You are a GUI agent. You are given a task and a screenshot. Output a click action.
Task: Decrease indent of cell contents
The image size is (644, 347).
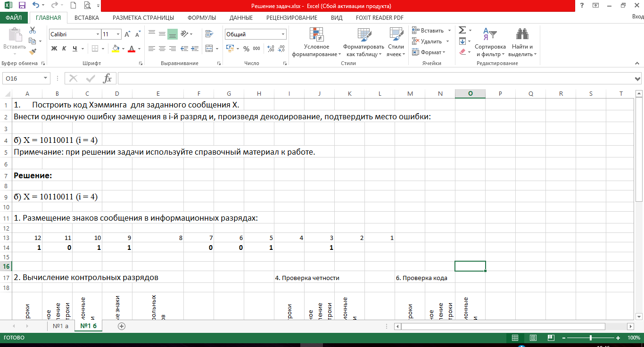184,48
